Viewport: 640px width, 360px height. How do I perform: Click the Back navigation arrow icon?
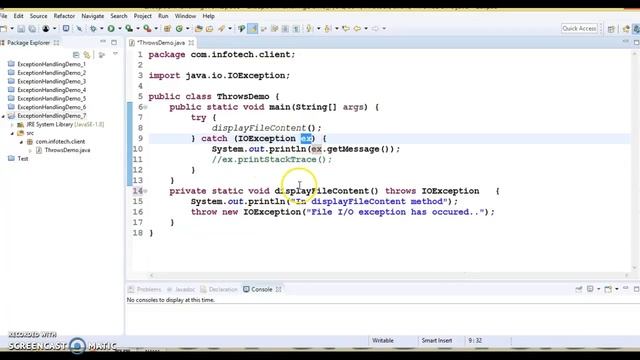[x=358, y=29]
